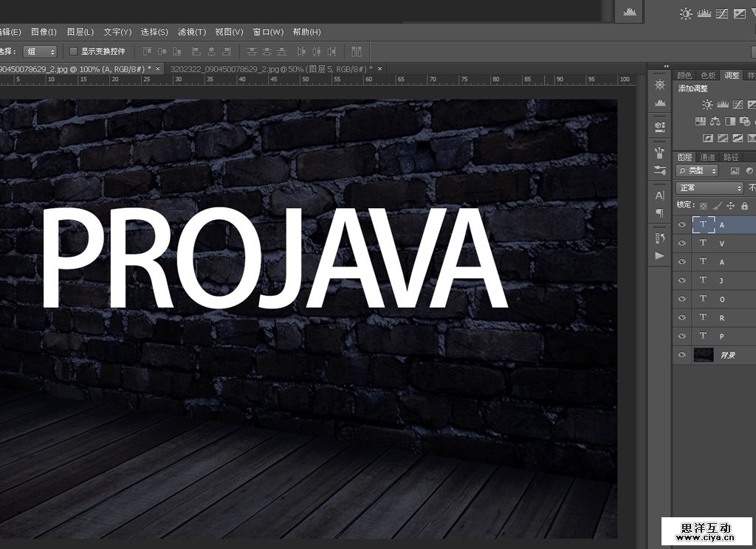Open the 滤镜(T) menu
756x549 pixels.
point(191,32)
